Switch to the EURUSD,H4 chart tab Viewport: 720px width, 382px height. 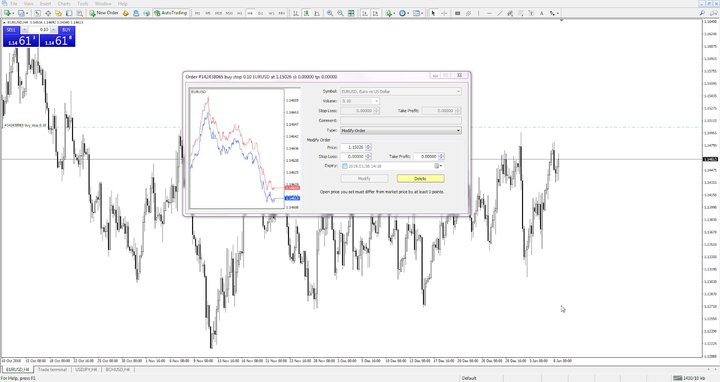[17, 370]
